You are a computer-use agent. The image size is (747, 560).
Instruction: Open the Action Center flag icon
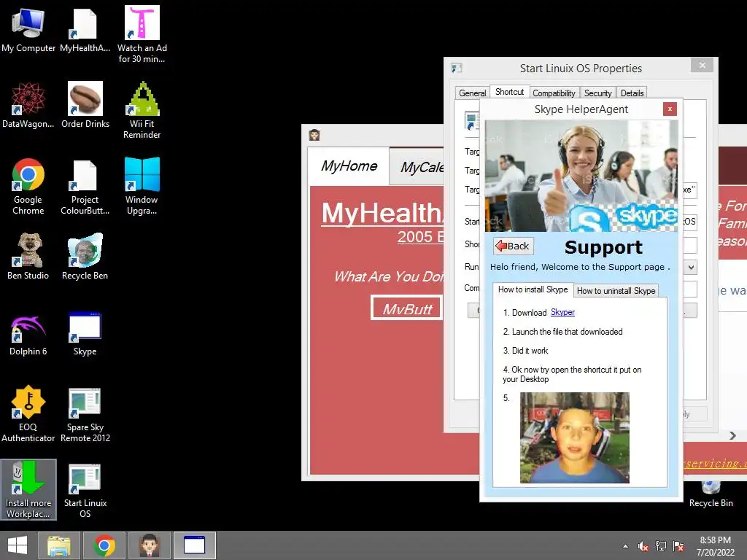click(678, 546)
